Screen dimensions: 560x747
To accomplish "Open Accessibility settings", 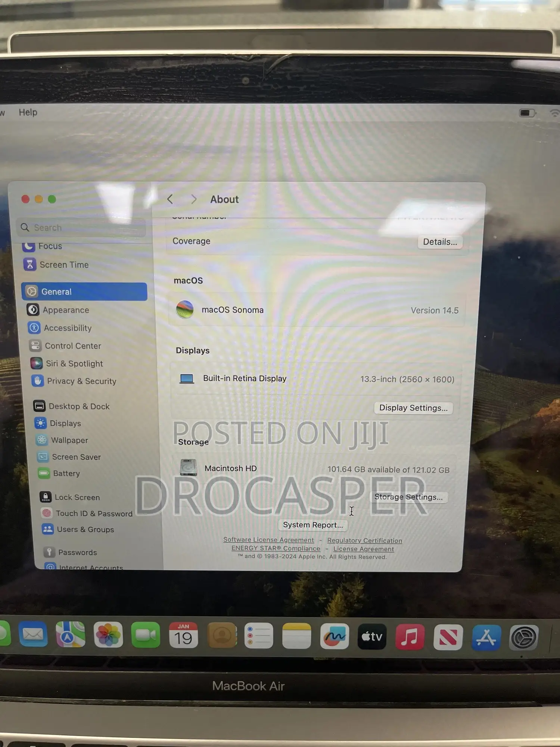I will click(x=60, y=328).
